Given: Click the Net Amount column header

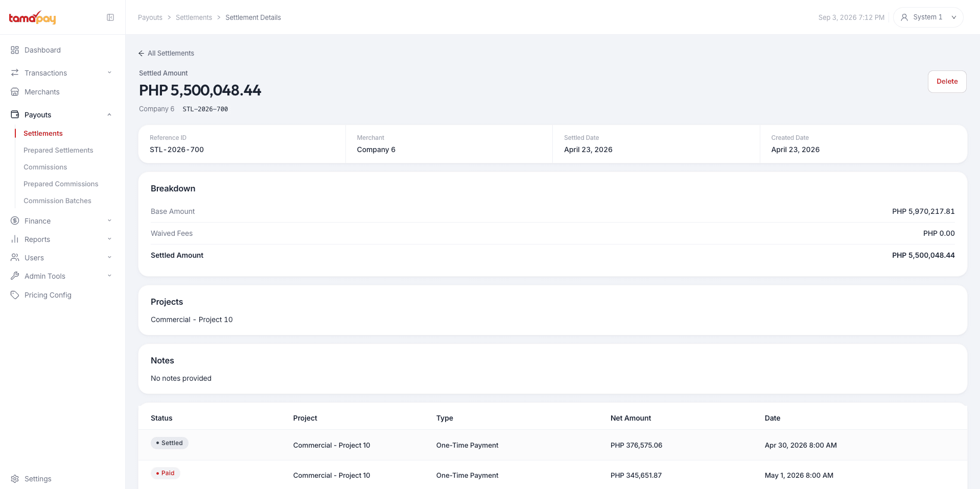Looking at the screenshot, I should click(x=631, y=418).
